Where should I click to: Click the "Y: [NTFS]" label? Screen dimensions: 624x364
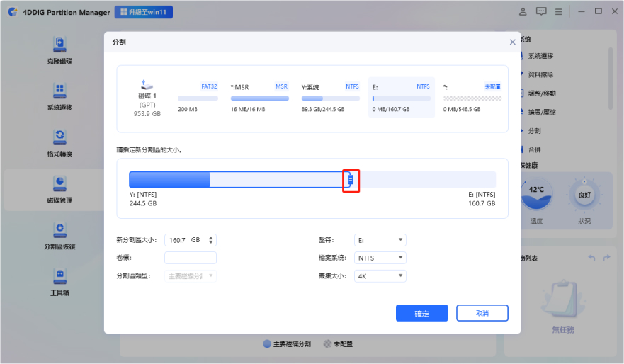pos(143,195)
